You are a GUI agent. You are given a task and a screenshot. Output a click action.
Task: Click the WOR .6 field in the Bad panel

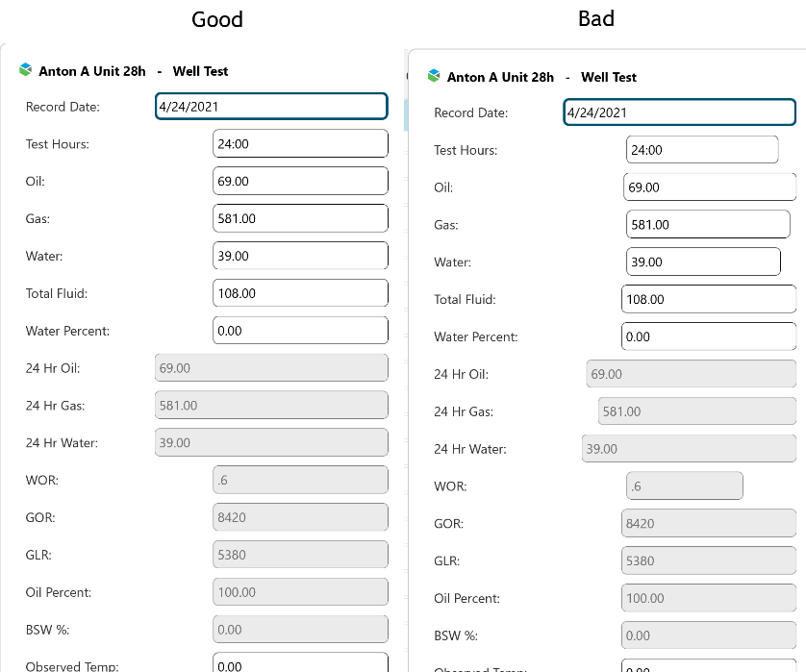685,486
